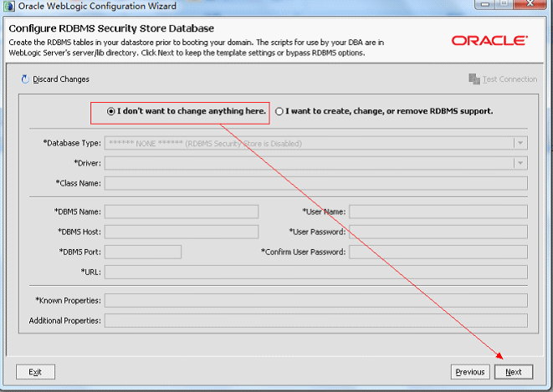Screen dimensions: 553x392
Task: Click the '*DBMS Host:' label
Action: pos(79,232)
